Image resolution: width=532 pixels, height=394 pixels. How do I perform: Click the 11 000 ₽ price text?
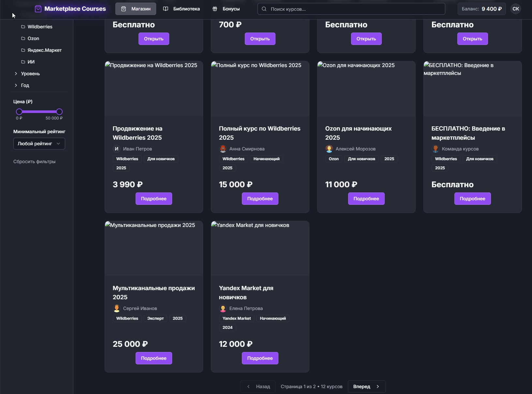point(341,184)
